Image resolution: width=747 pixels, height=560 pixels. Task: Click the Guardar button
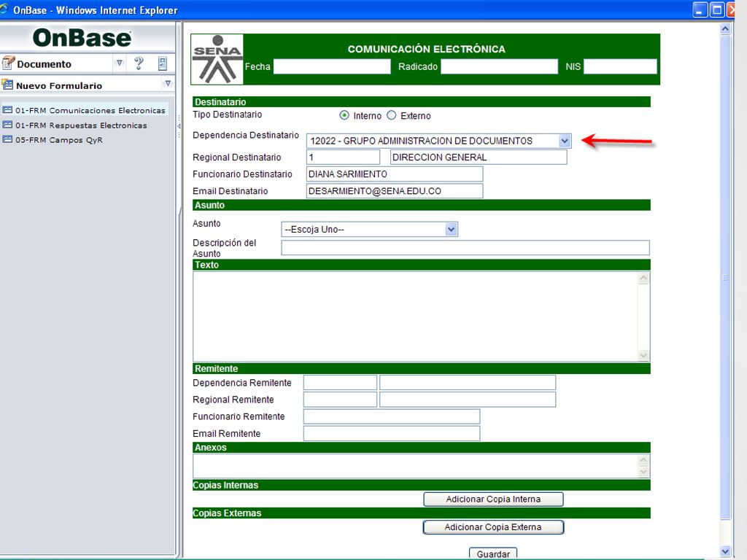[x=493, y=553]
